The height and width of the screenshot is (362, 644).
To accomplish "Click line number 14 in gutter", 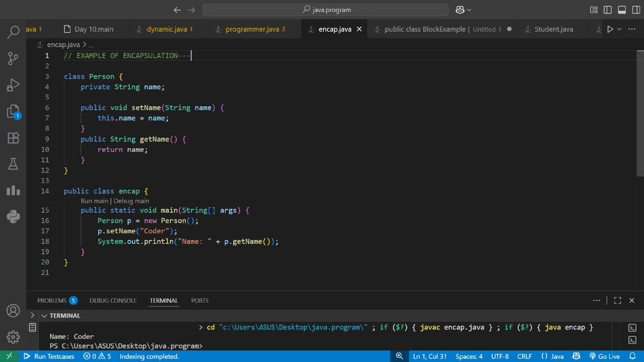I will click(x=45, y=191).
